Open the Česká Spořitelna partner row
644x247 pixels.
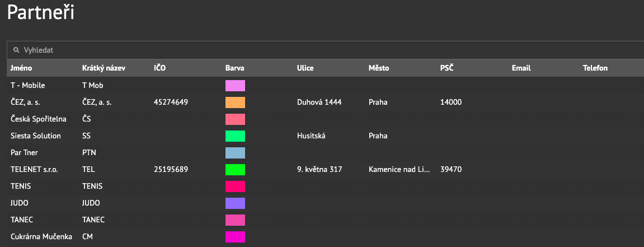pos(325,119)
